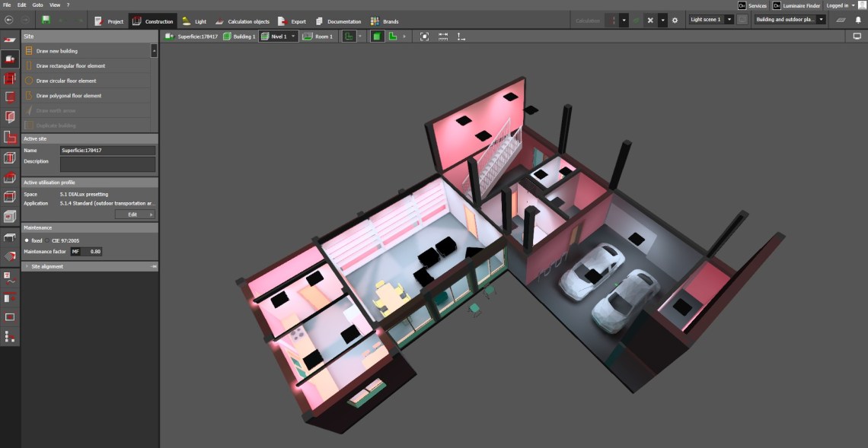Open the Light scene 1 dropdown

711,20
